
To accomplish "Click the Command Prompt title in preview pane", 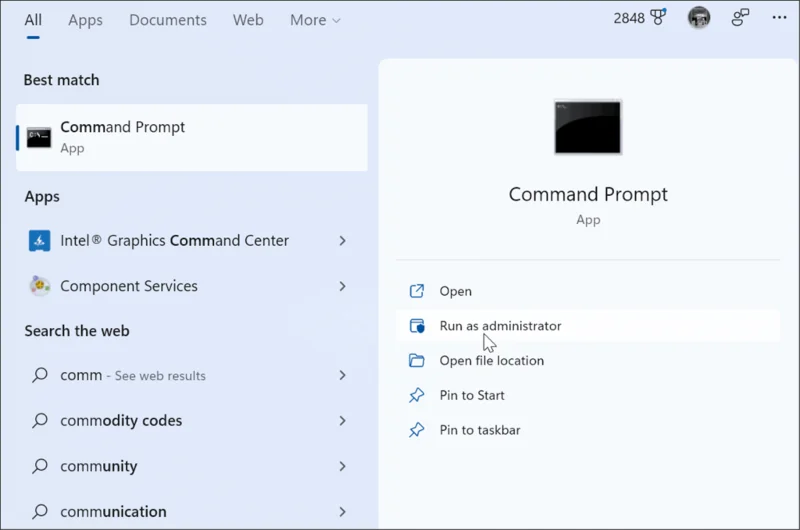I will click(x=588, y=194).
